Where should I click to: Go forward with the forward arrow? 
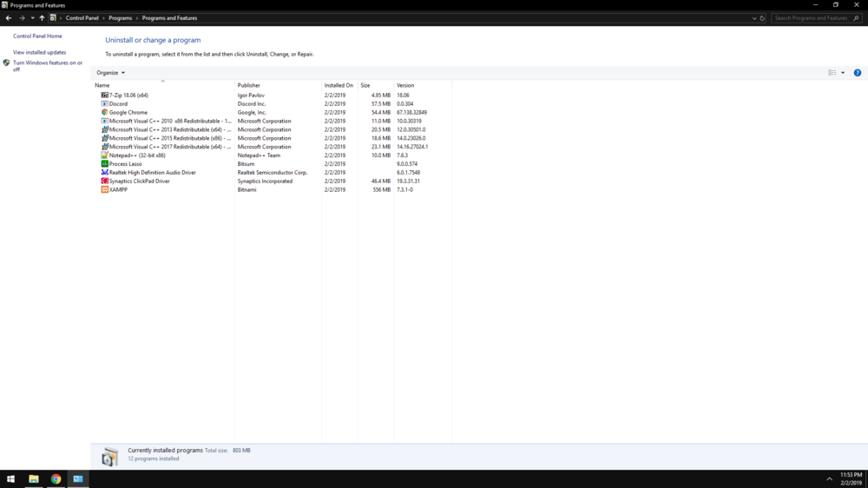22,17
